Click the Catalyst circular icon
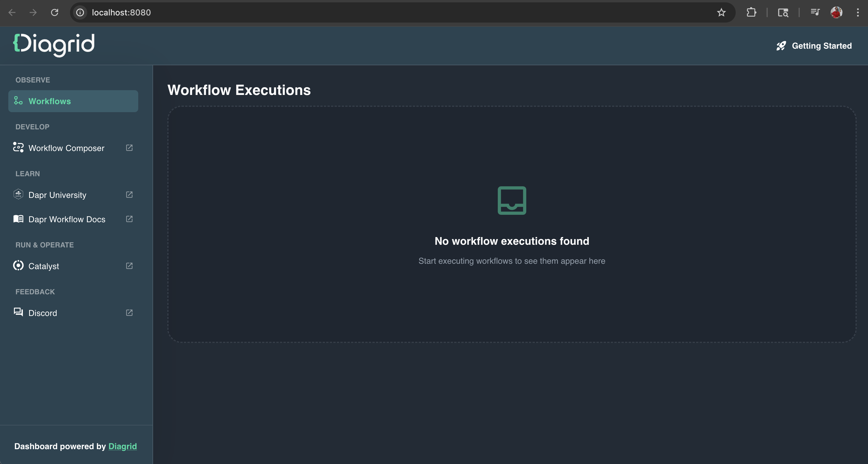The width and height of the screenshot is (868, 464). point(18,266)
